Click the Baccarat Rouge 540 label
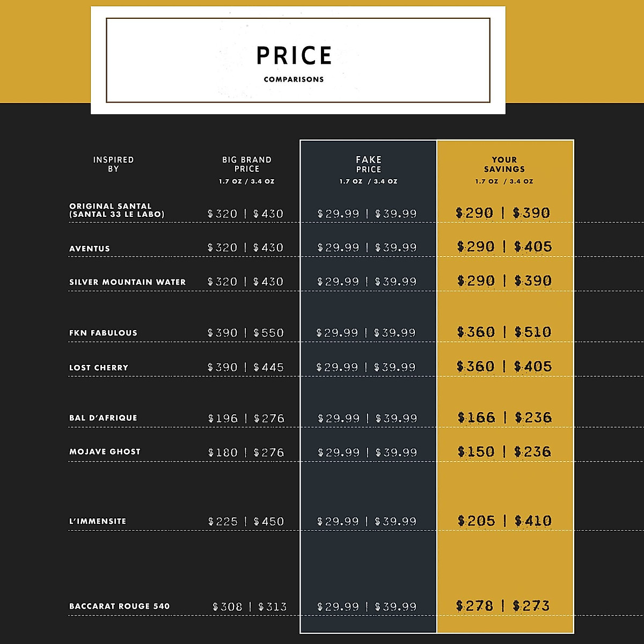The image size is (644, 644). coord(119,606)
